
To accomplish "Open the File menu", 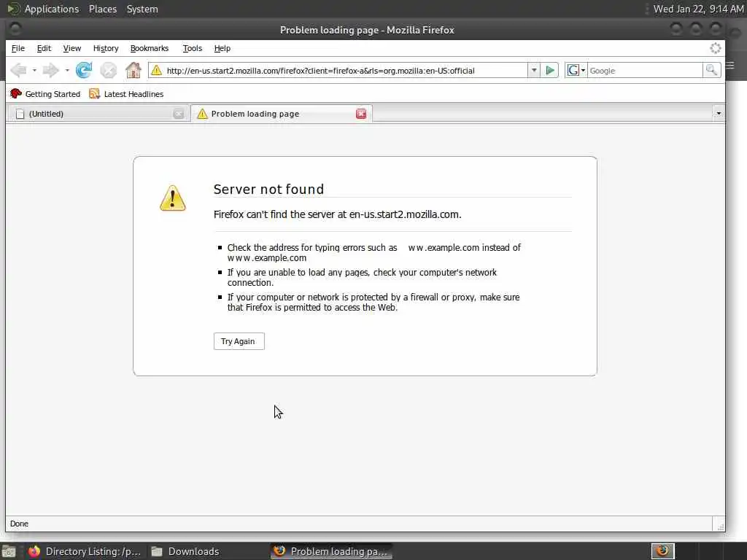I will tap(18, 48).
